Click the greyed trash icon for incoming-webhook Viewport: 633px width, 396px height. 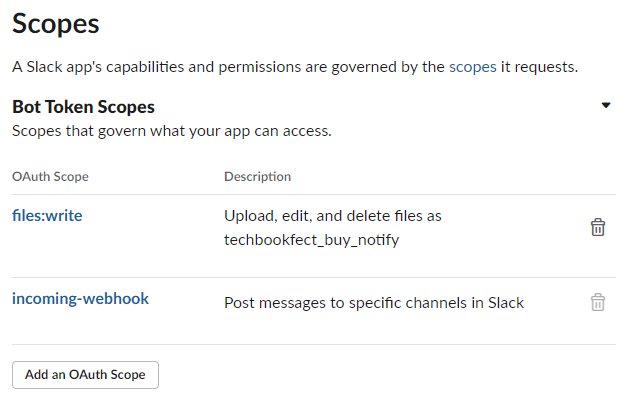pos(597,302)
